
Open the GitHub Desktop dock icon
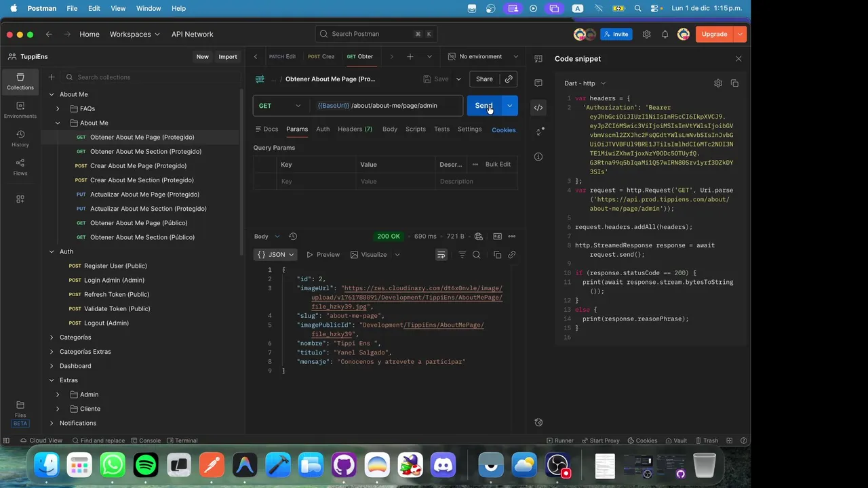coord(344,465)
